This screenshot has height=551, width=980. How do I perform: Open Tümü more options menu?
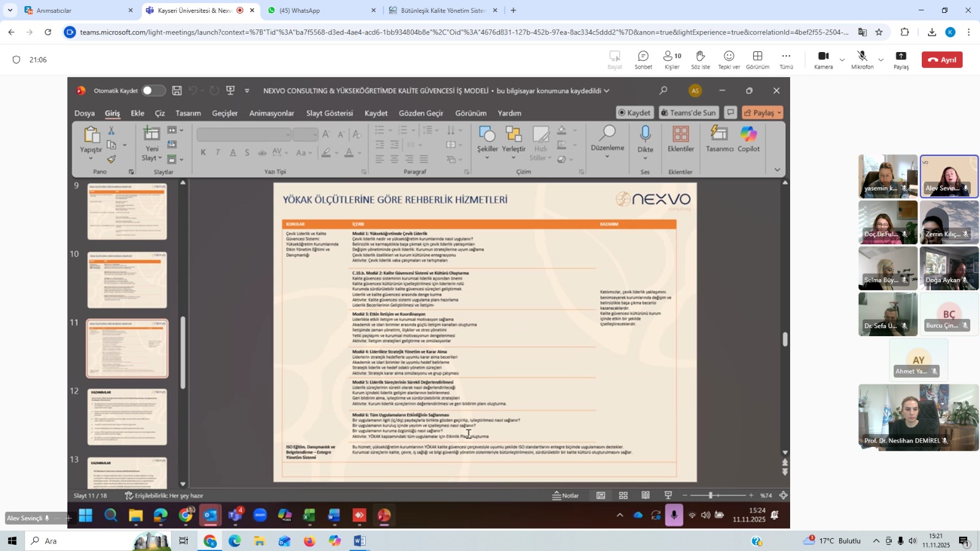pyautogui.click(x=786, y=59)
